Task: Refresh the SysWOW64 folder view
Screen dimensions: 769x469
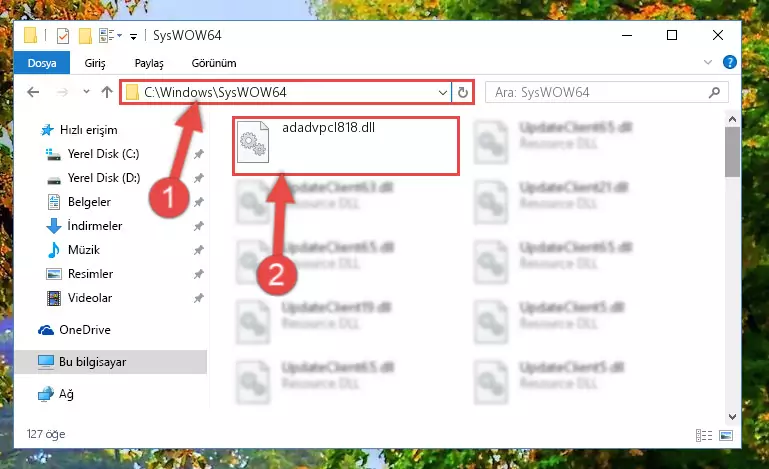Action: click(x=462, y=92)
